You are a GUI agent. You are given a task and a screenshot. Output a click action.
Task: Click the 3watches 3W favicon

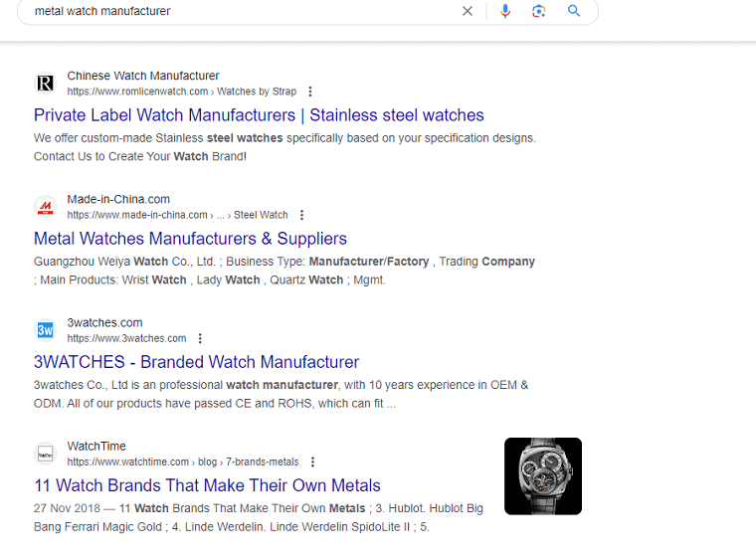click(x=46, y=330)
